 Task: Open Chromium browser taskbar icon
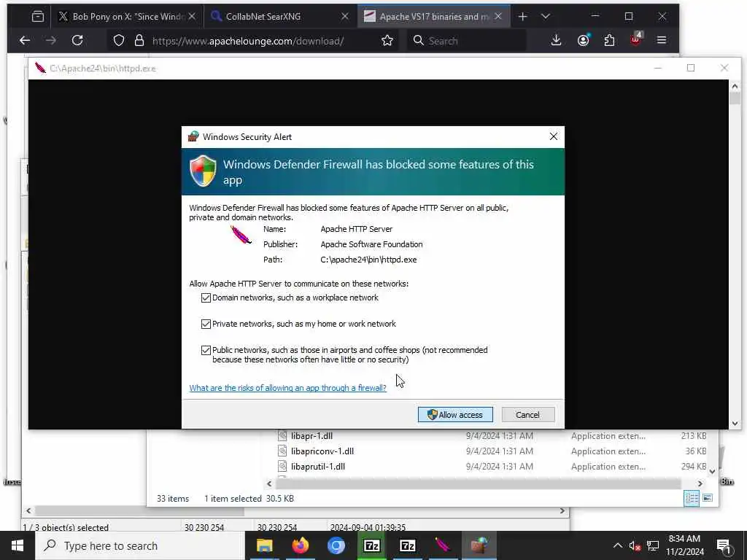336,545
